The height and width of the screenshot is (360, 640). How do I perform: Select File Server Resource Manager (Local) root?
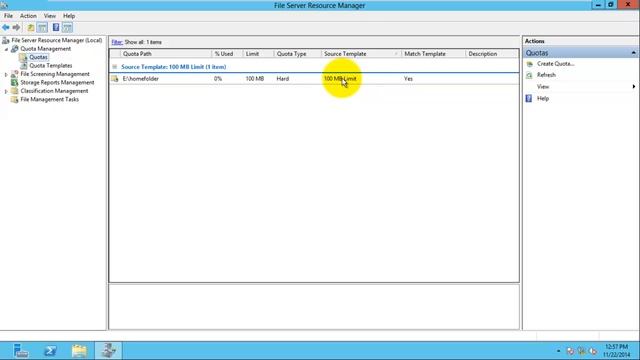[57, 40]
